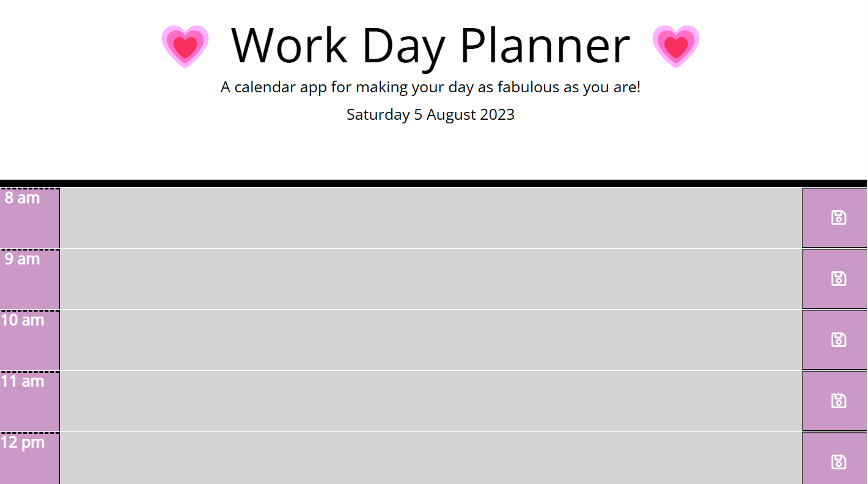Select the left heart icon beside the title
This screenshot has width=868, height=484.
185,45
